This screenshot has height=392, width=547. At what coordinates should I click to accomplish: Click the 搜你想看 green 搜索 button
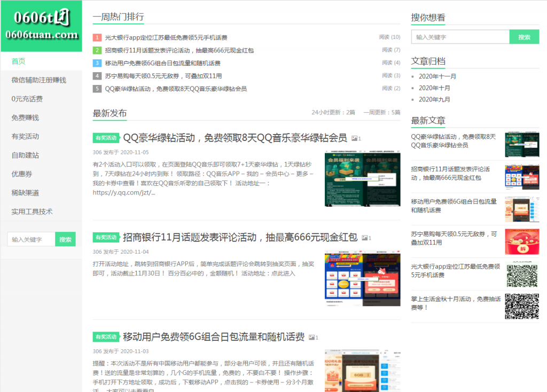(x=525, y=37)
